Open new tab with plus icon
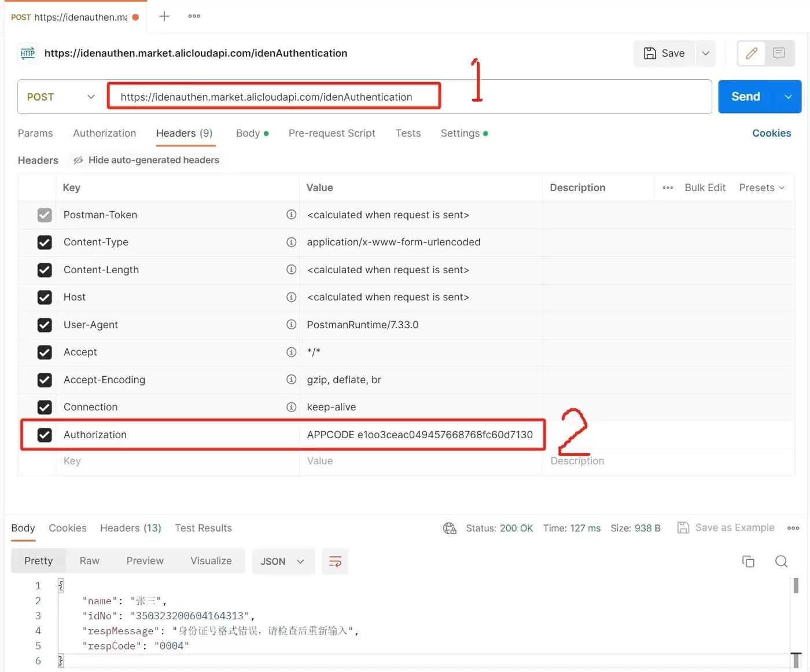The width and height of the screenshot is (810, 672). (x=164, y=16)
